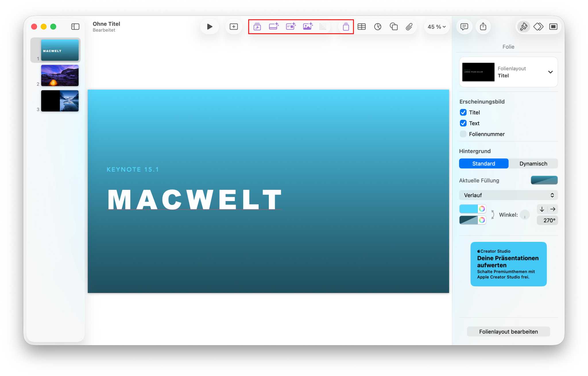The height and width of the screenshot is (376, 588).
Task: Open the Animate inspector diamond icon
Action: (538, 27)
